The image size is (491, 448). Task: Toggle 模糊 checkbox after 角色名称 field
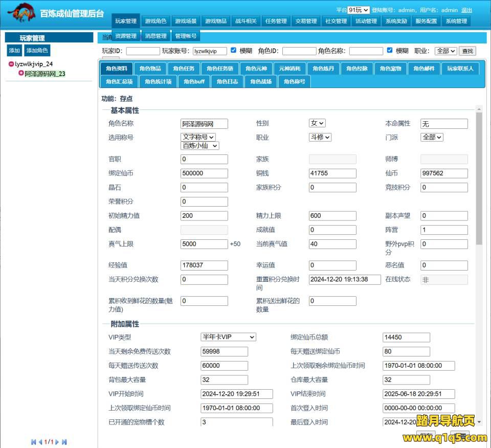pos(390,50)
